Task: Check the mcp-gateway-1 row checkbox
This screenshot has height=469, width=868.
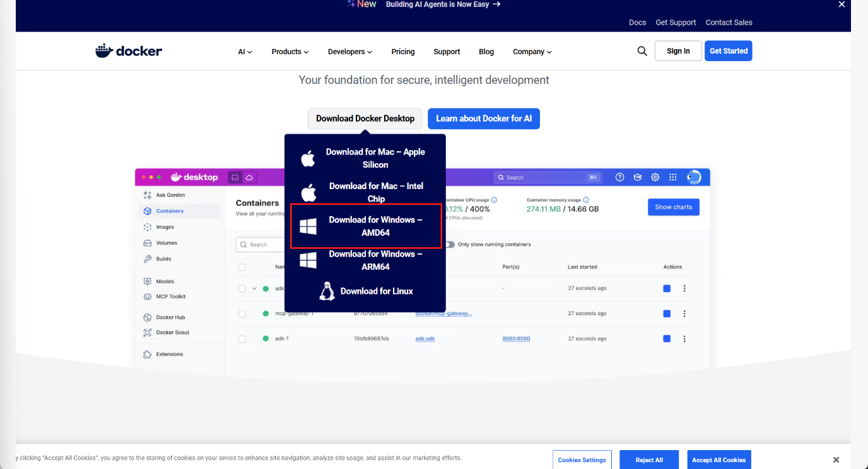Action: [x=242, y=313]
